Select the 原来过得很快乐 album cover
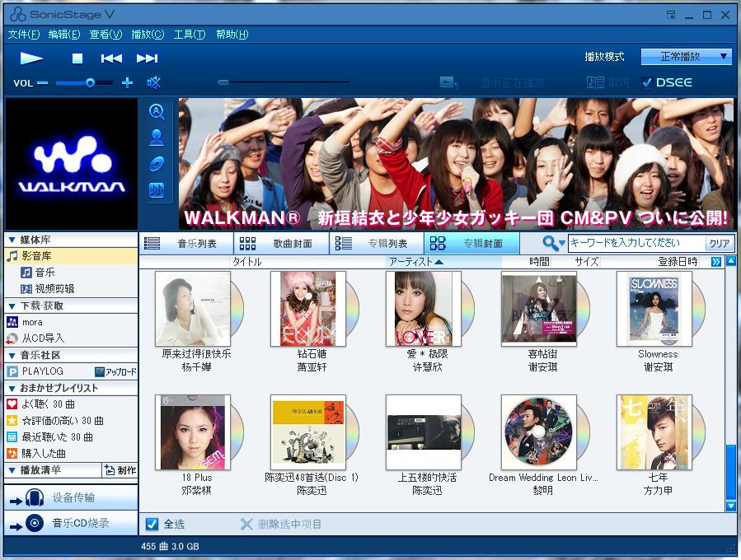 [193, 309]
